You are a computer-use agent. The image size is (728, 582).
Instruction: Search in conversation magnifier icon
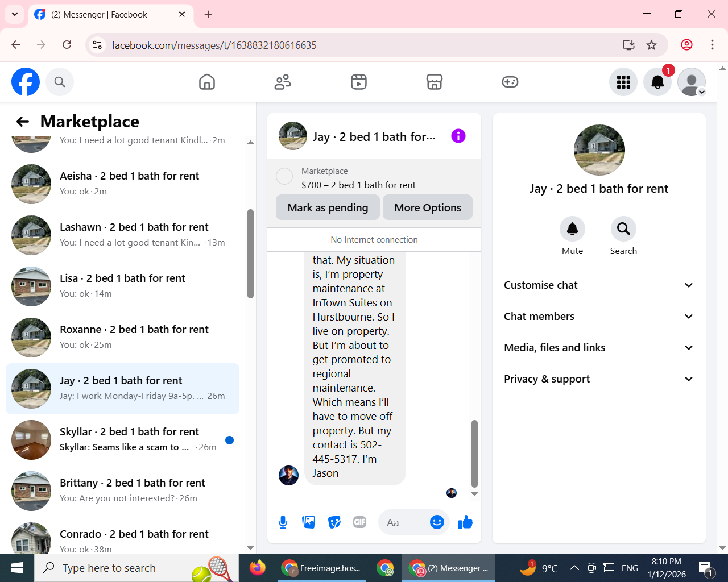pyautogui.click(x=623, y=229)
